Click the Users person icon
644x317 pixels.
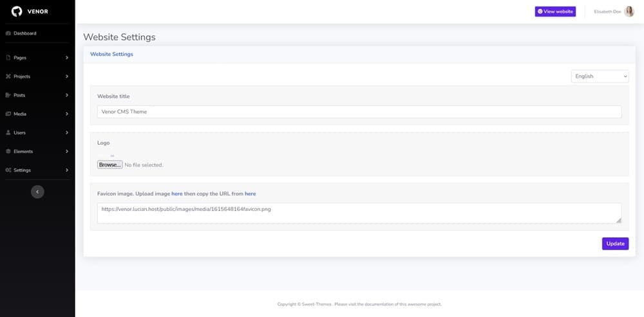8,132
